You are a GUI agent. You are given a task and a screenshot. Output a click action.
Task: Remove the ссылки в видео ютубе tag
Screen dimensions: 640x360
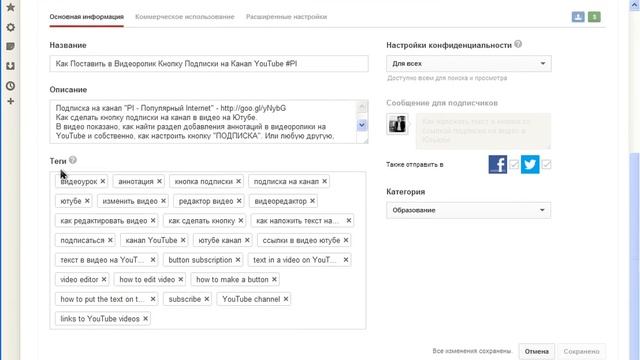coord(346,240)
